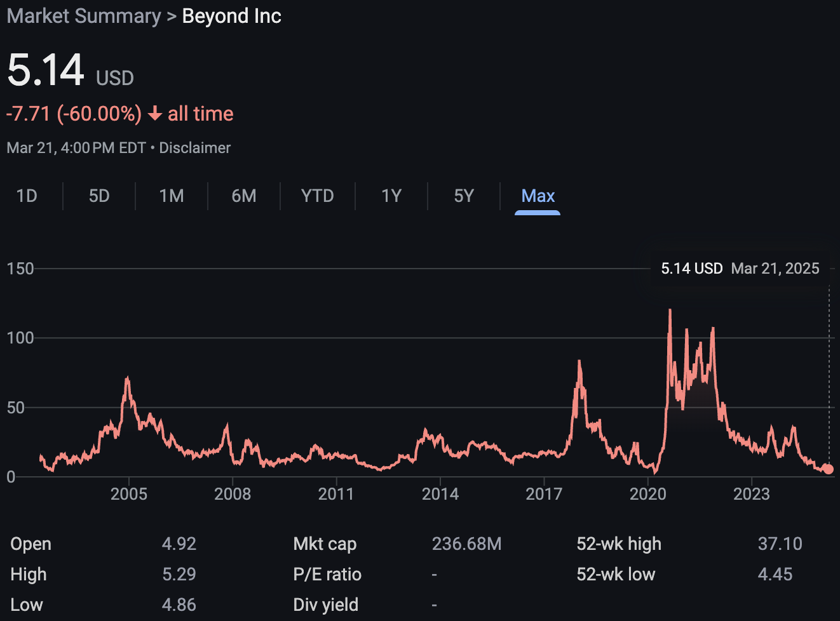The height and width of the screenshot is (621, 840).
Task: Click the Mkt cap value 236.68M
Action: [467, 544]
